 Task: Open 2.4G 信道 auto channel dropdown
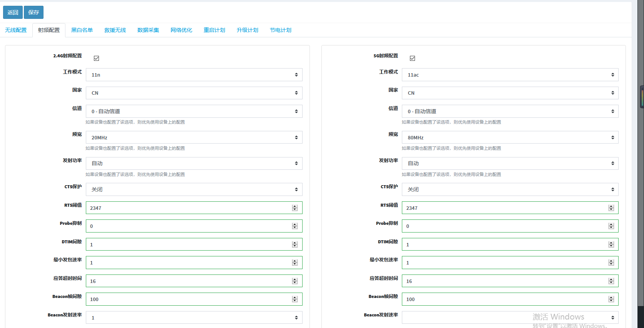[194, 111]
